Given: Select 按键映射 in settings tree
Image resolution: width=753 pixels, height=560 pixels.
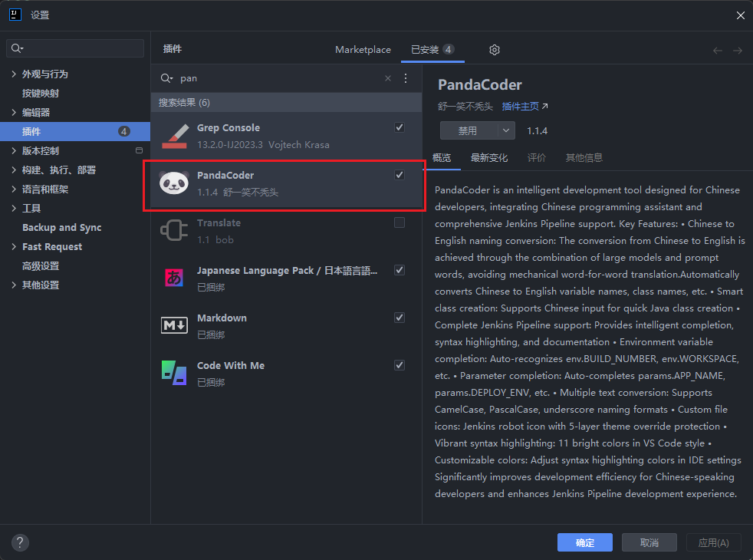Looking at the screenshot, I should [41, 93].
